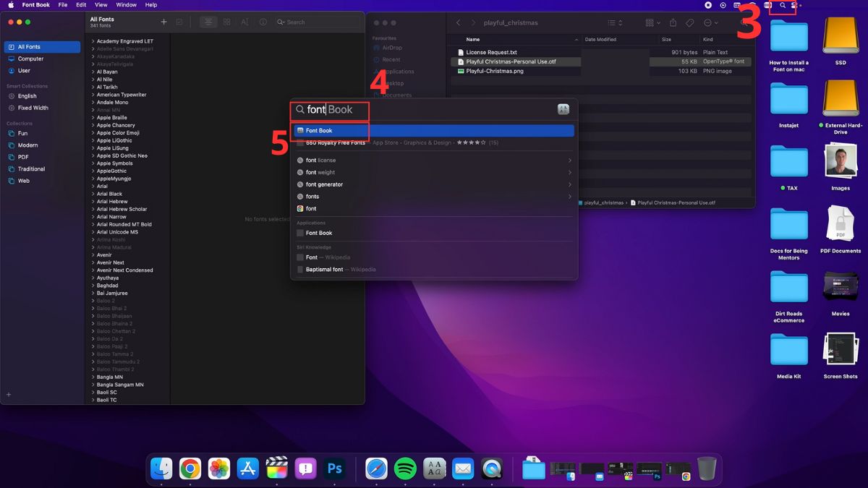Launch Spotify from the Dock
Image resolution: width=868 pixels, height=488 pixels.
click(405, 468)
